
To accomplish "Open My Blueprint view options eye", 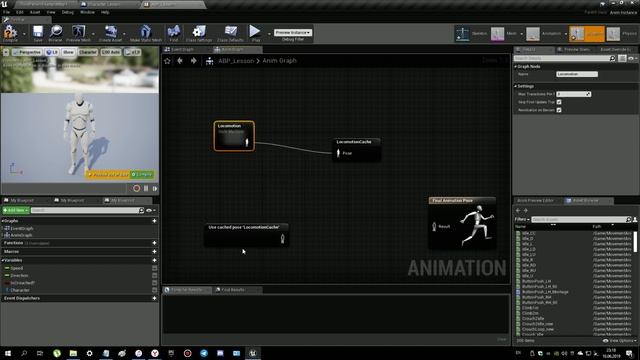I will [x=150, y=211].
